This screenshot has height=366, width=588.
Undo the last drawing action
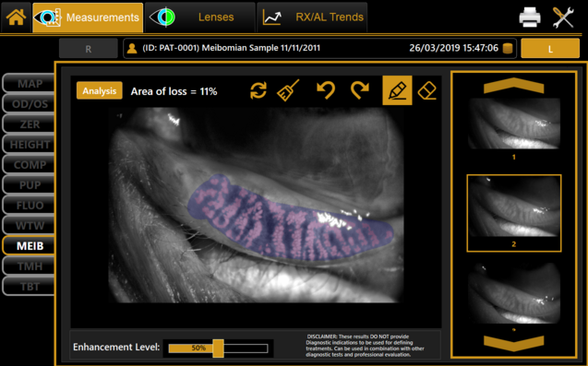coord(326,90)
